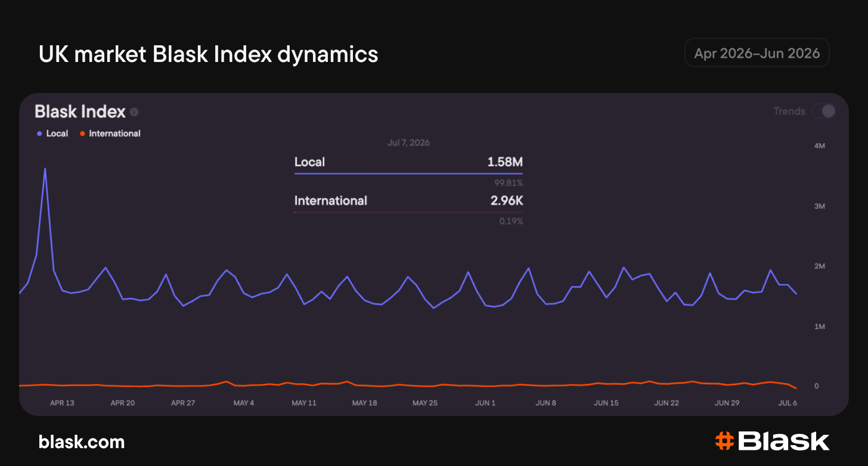Click the MAY 11 axis label
Viewport: 868px width, 466px height.
304,403
